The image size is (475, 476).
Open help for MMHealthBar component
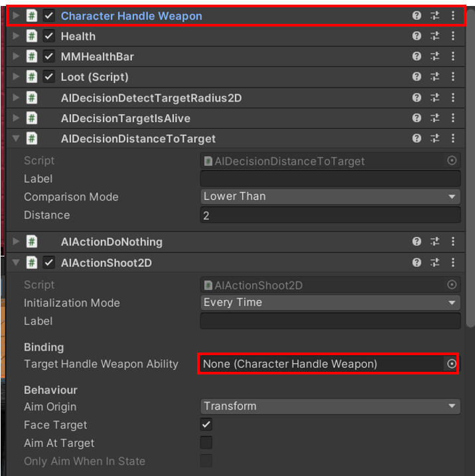[417, 56]
